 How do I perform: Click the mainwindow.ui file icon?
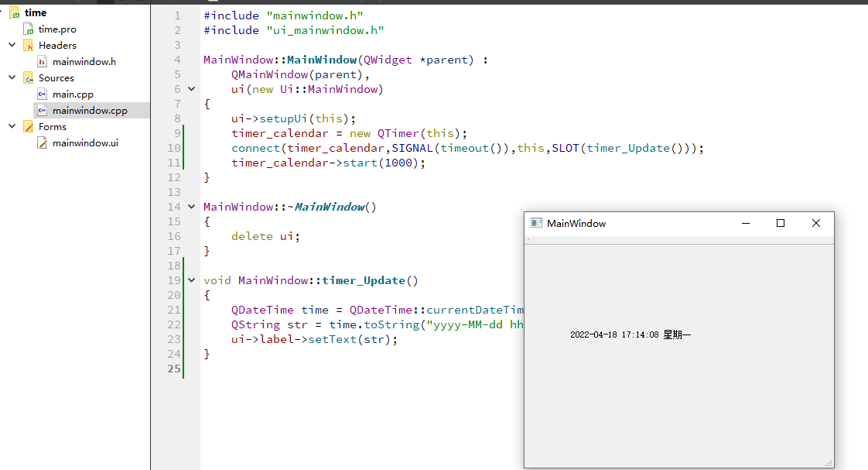tap(42, 143)
